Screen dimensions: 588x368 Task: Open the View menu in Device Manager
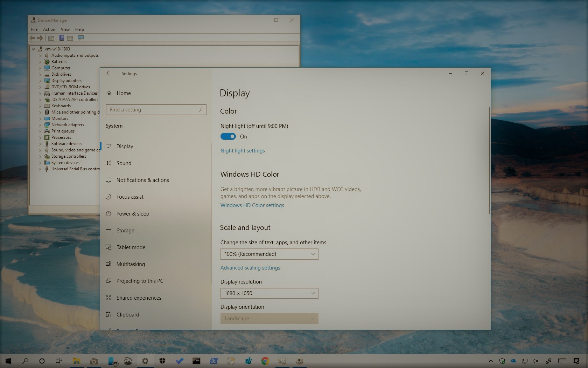click(x=65, y=29)
